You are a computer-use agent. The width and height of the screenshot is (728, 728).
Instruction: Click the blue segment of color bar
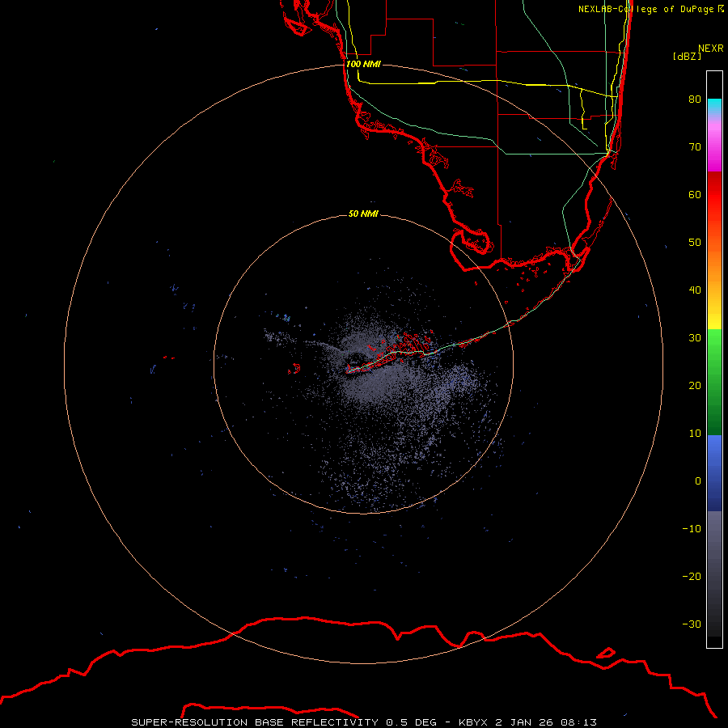tap(714, 472)
